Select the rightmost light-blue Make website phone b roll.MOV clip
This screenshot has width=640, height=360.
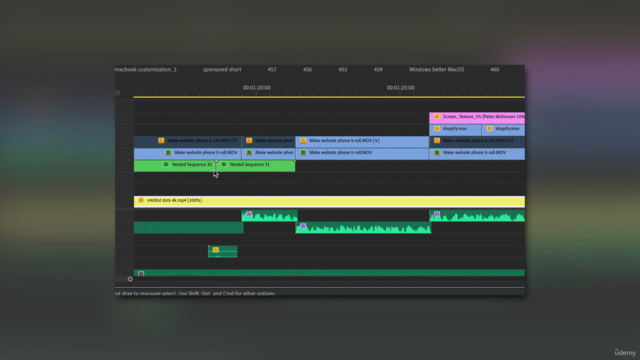click(477, 154)
